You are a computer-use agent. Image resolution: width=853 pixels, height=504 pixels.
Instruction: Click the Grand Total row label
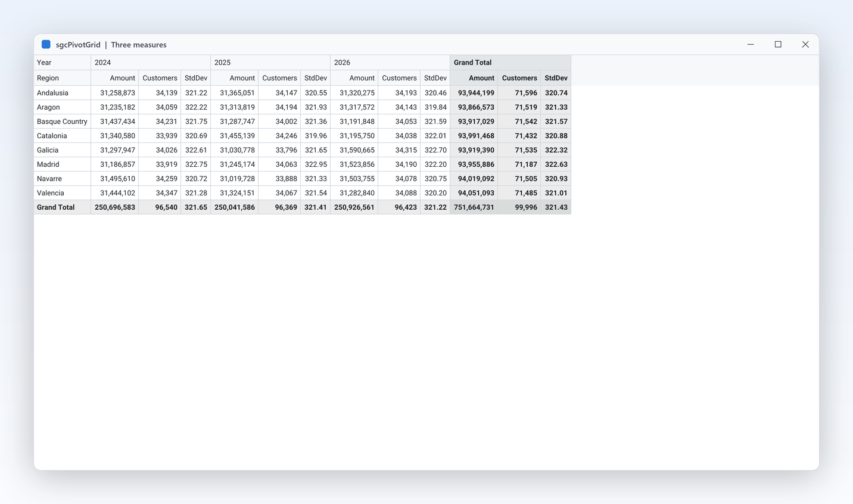point(63,207)
